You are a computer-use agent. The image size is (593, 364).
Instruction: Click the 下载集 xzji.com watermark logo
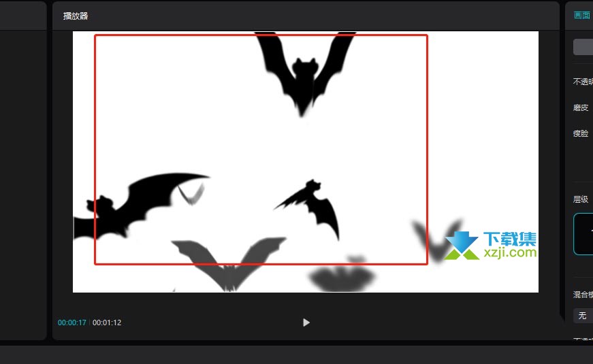pos(490,246)
